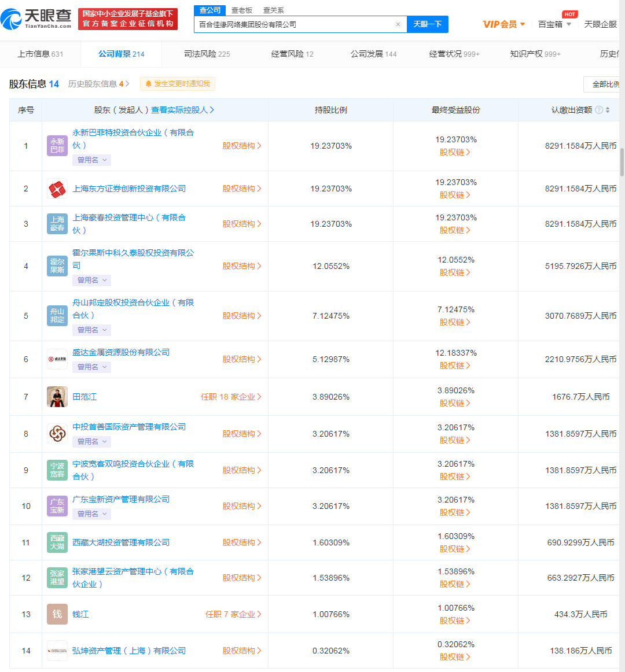Viewport: 625px width, 672px height.
Task: Open 任职 7 家企业 for 钱江
Action: point(233,614)
